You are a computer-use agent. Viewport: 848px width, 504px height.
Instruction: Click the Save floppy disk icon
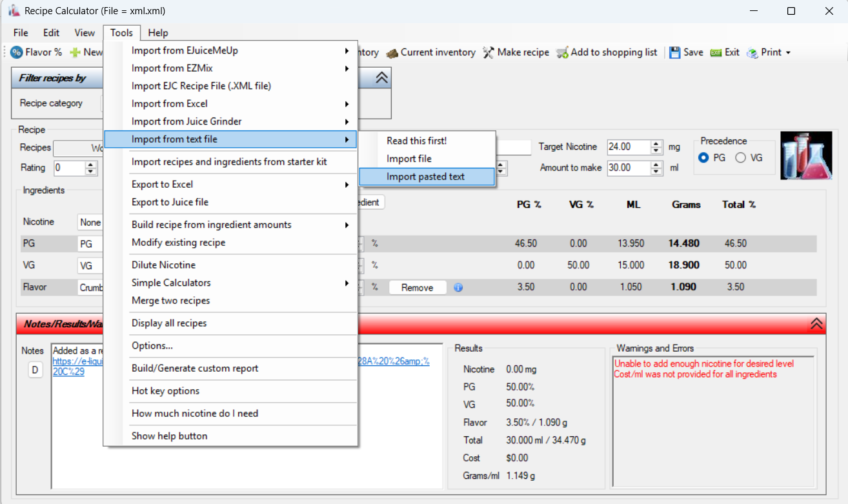(674, 52)
